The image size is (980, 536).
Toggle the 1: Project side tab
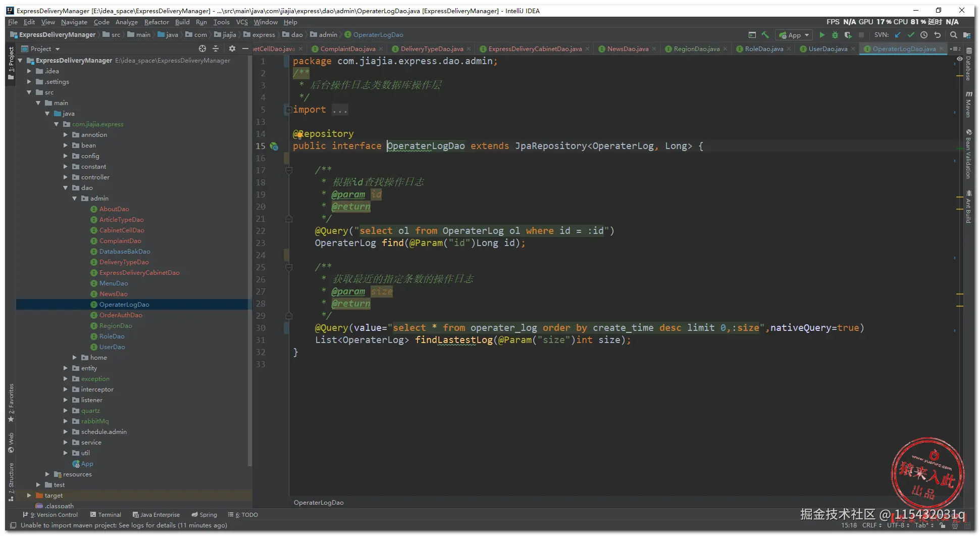[11, 63]
